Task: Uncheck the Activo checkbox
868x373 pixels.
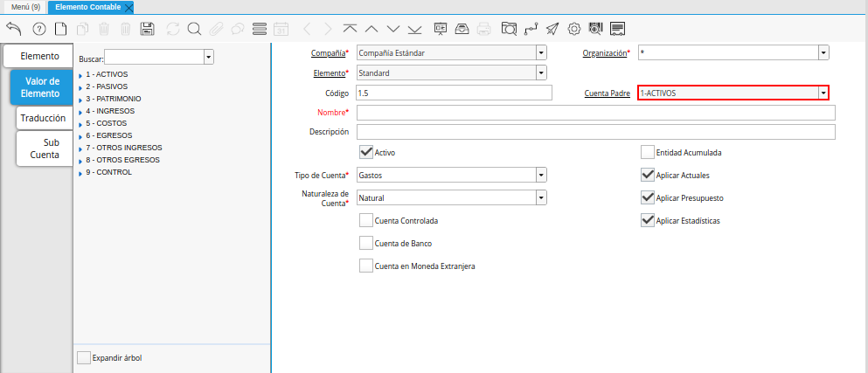Action: point(366,152)
